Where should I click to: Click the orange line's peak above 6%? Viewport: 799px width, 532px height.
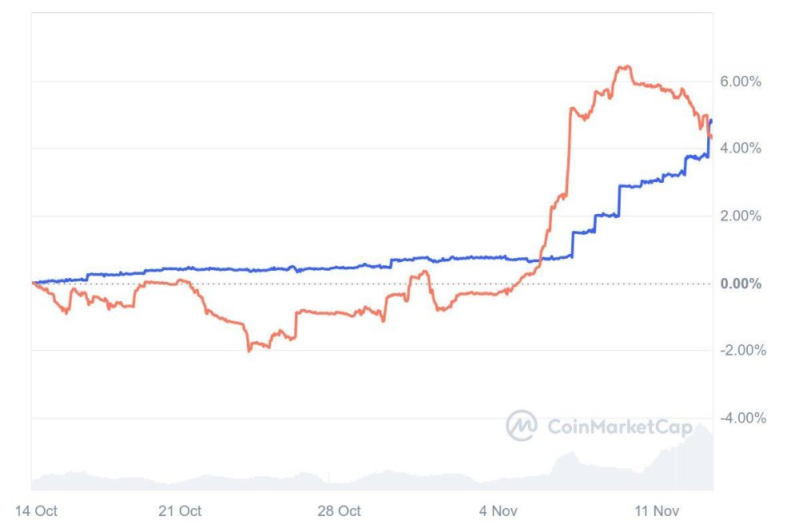tap(624, 67)
